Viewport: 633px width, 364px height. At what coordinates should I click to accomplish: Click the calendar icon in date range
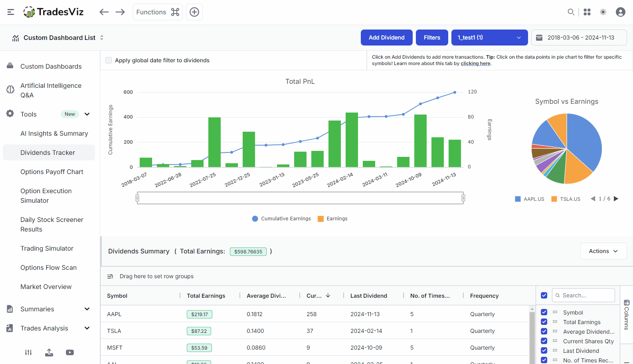[539, 38]
